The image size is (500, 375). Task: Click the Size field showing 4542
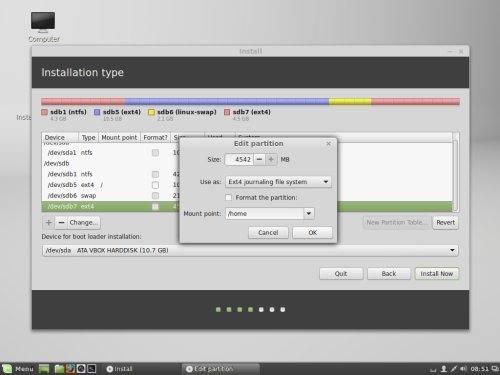(239, 159)
